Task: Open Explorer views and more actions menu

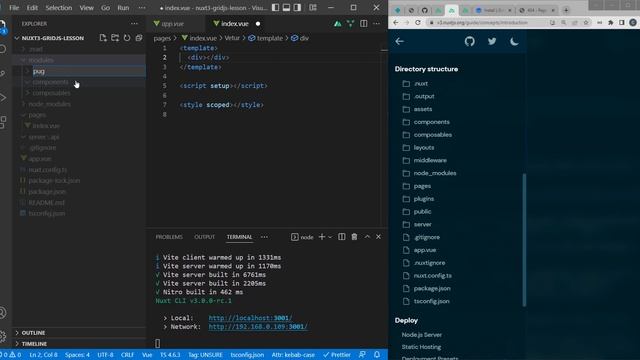Action: click(x=134, y=24)
